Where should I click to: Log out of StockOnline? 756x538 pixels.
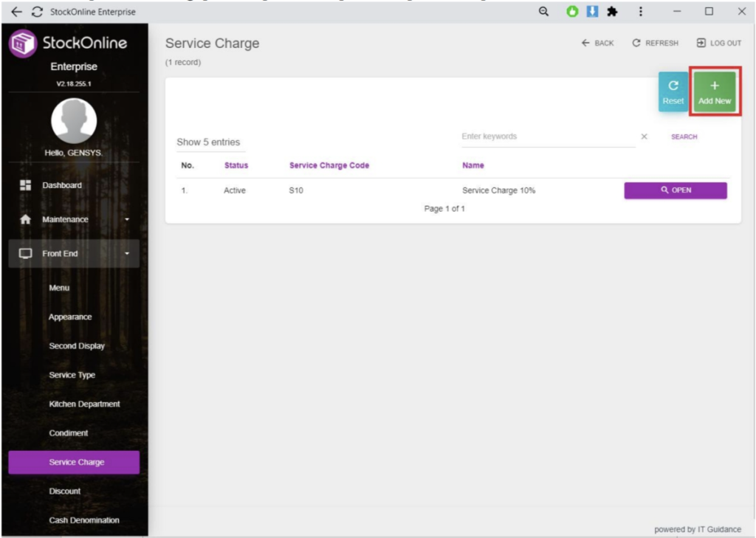pyautogui.click(x=718, y=44)
